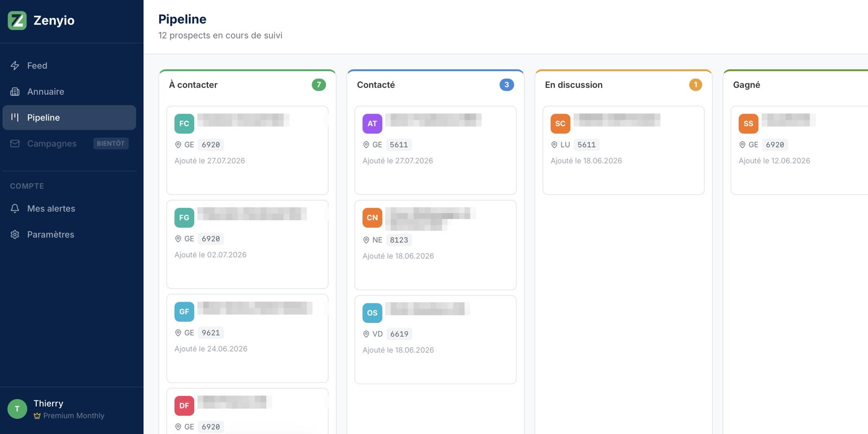Click the Contacté column title

click(376, 85)
